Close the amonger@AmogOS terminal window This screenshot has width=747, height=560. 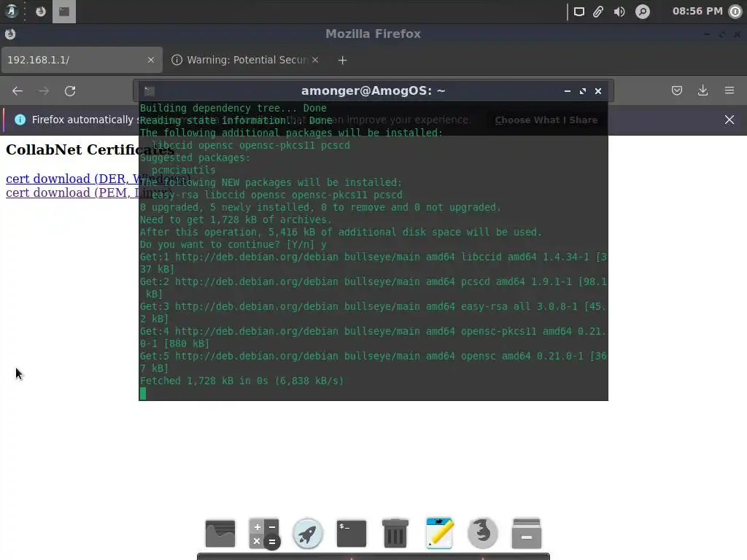(x=598, y=91)
